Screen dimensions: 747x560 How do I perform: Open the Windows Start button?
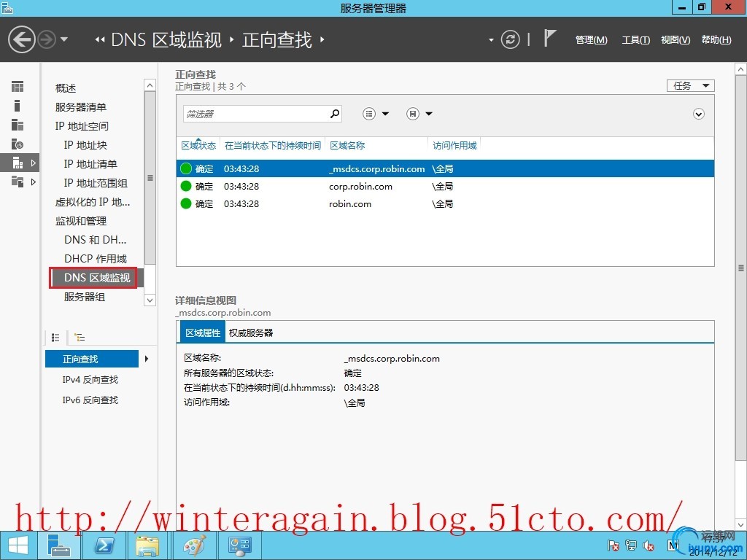[x=18, y=545]
